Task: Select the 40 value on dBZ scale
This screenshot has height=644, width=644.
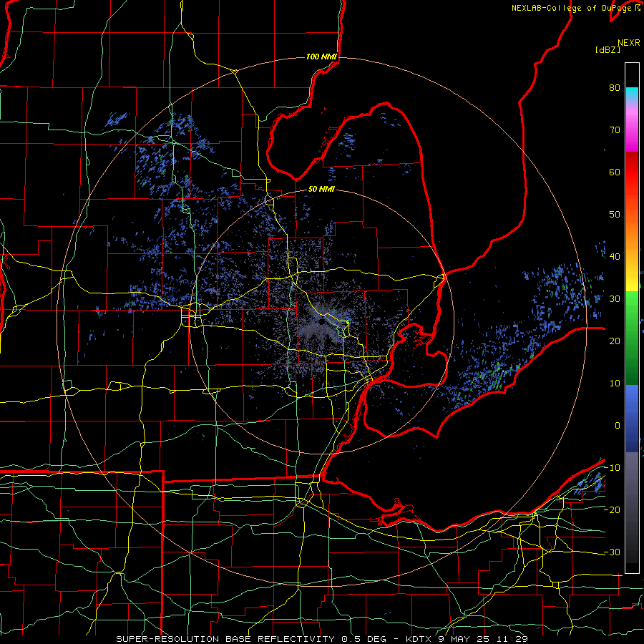Action: (x=615, y=257)
